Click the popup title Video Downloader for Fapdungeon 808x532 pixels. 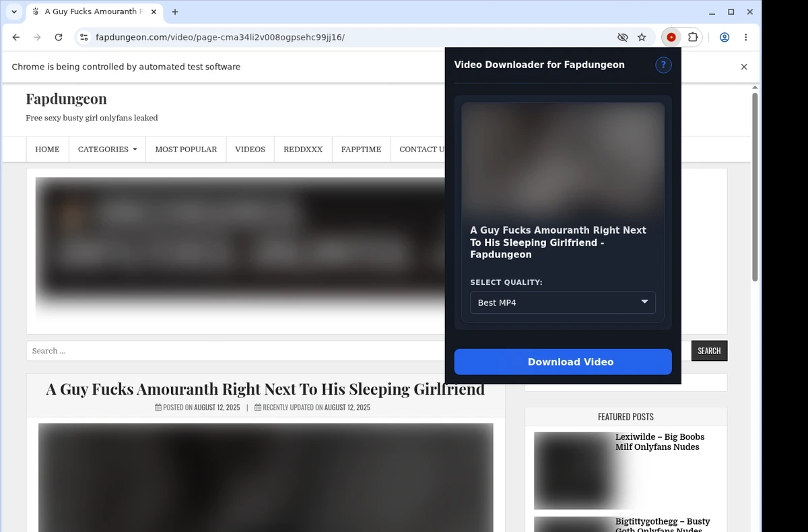point(539,65)
